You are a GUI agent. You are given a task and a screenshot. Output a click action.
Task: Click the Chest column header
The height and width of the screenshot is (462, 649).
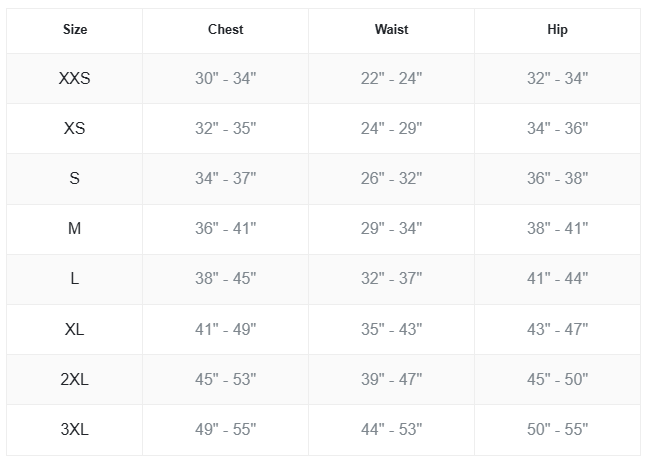tap(226, 30)
